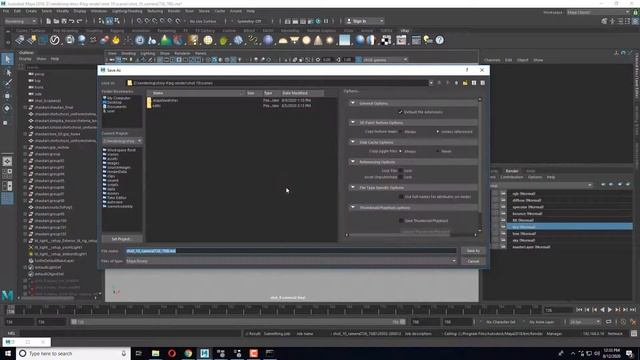Image resolution: width=640 pixels, height=360 pixels.
Task: Open the Rendering menu set dropdown
Action: click(20, 21)
